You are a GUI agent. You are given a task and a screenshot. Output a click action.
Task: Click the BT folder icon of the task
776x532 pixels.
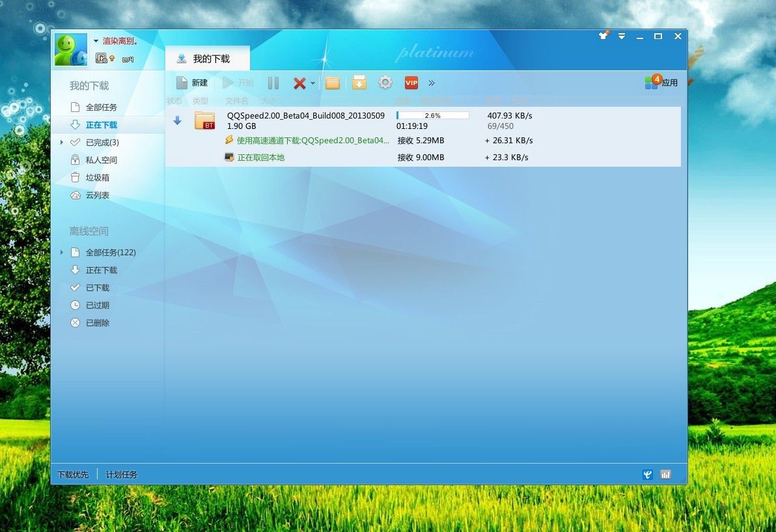point(204,120)
